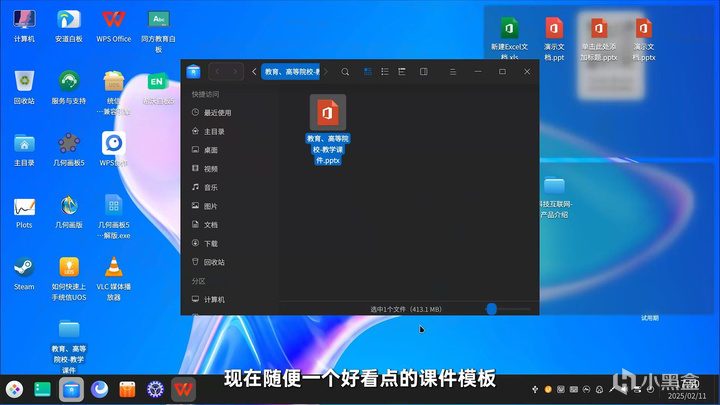Click the file manager app logo in title bar
Viewport: 720px width, 405px height.
coord(193,72)
